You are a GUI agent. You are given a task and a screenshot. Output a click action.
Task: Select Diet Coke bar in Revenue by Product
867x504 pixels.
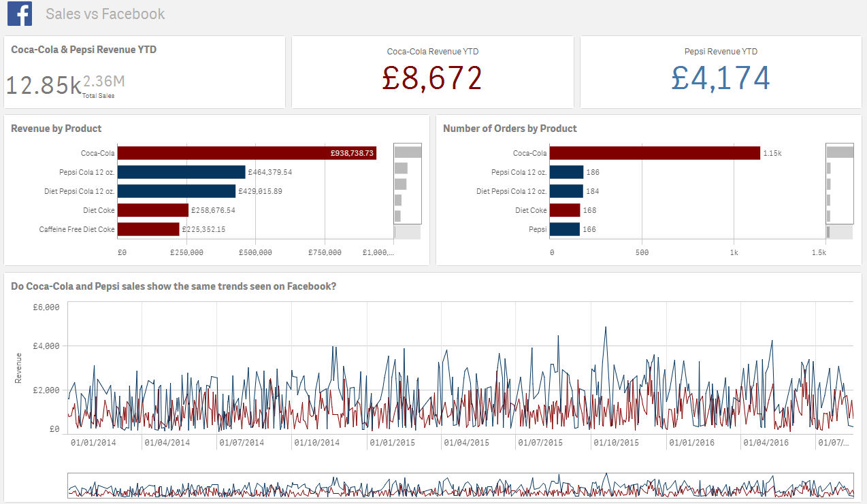tap(152, 210)
